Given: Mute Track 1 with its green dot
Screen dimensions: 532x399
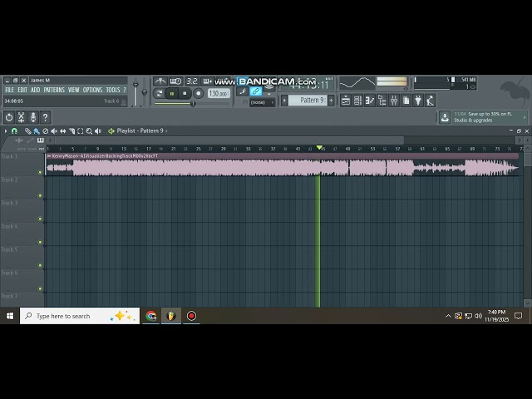Looking at the screenshot, I should tap(40, 172).
